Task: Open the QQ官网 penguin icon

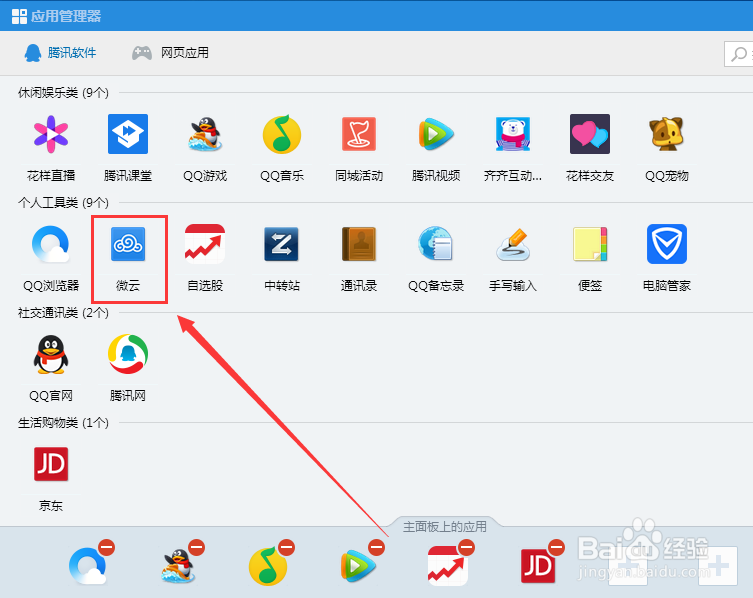Action: click(51, 354)
